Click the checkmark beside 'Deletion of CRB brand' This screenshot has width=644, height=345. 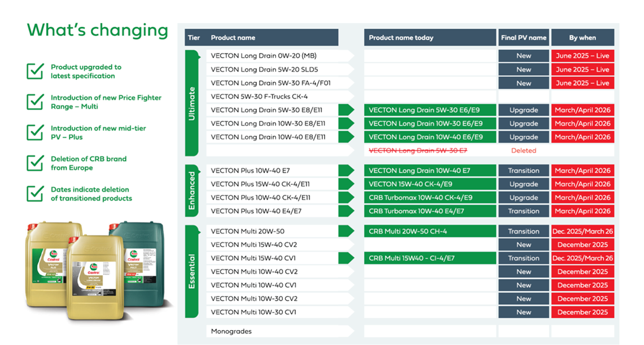pyautogui.click(x=35, y=163)
